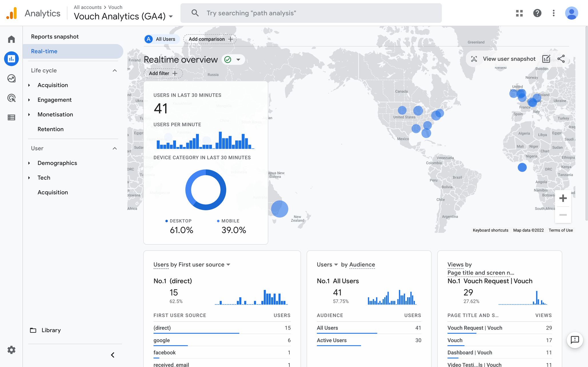This screenshot has width=588, height=367.
Task: Open the Admin settings gear
Action: coord(11,350)
